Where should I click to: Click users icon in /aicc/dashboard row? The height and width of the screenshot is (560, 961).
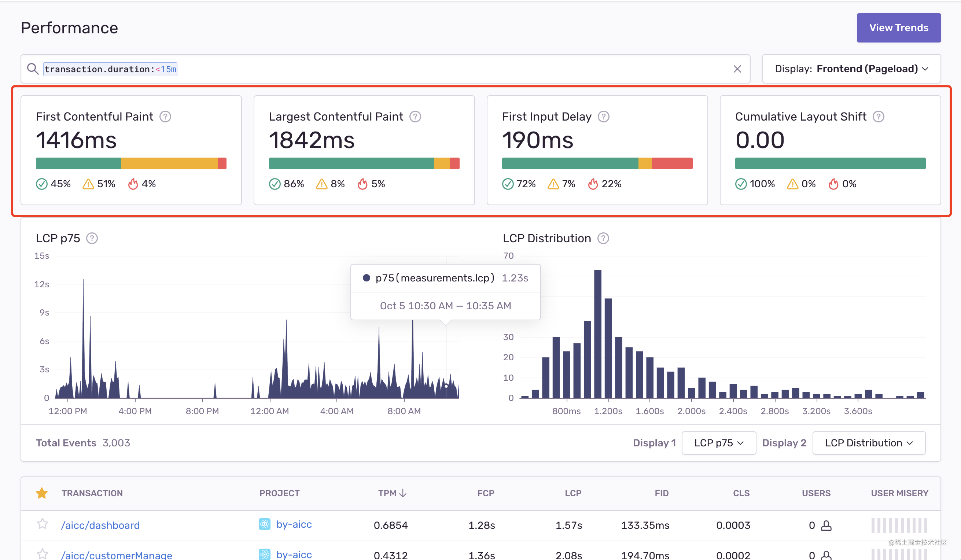tap(826, 525)
